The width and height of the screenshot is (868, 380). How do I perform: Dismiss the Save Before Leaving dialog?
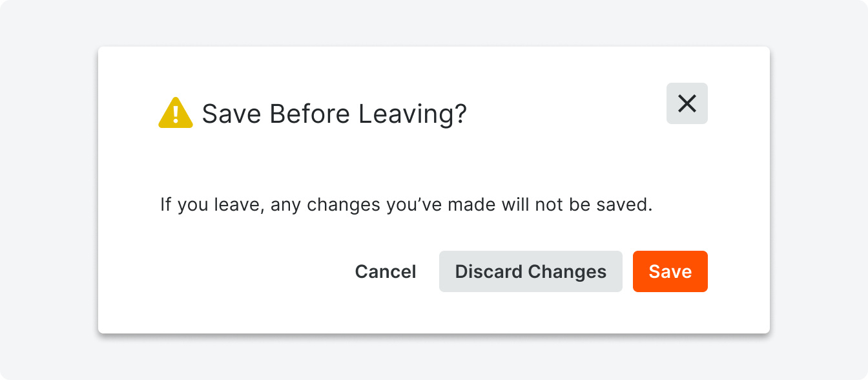(x=687, y=103)
